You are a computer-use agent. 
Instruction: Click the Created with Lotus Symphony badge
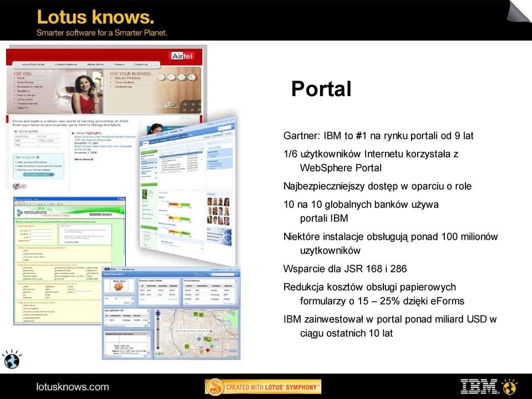263,387
